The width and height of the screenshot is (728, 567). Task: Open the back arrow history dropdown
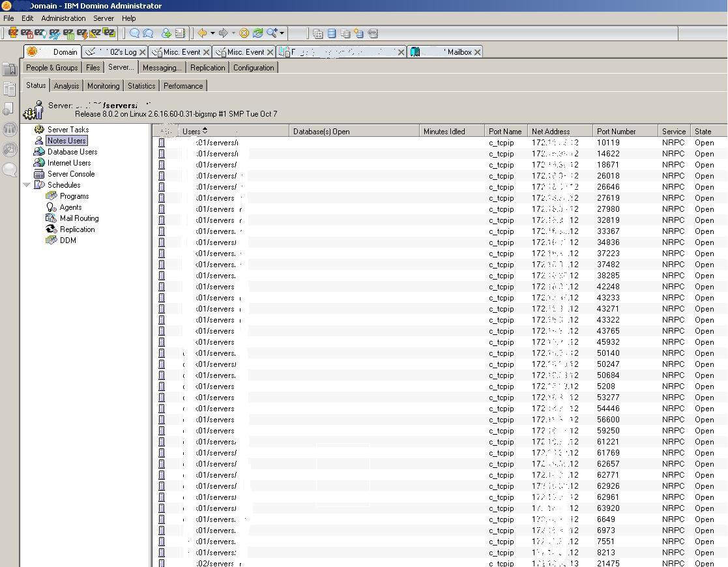point(212,33)
